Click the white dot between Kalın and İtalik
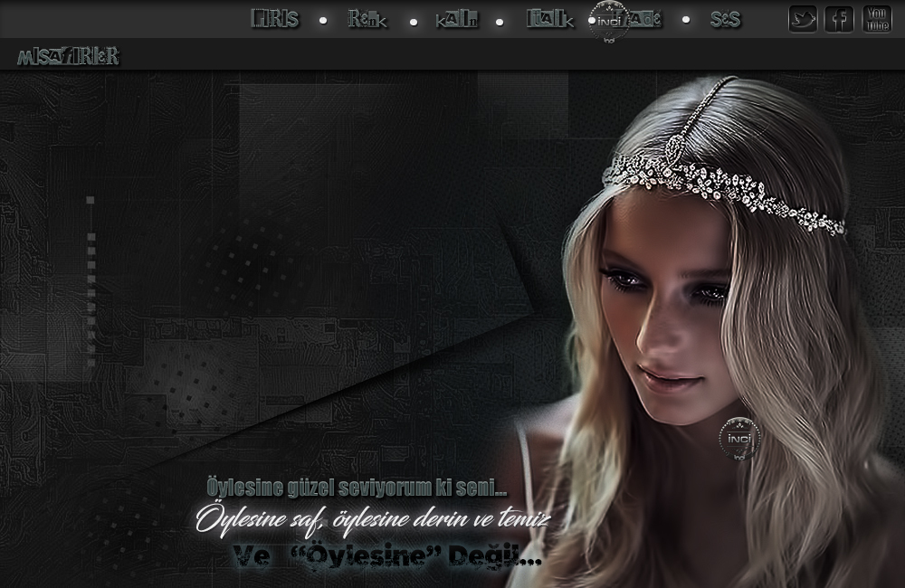Image resolution: width=905 pixels, height=588 pixels. 500,22
